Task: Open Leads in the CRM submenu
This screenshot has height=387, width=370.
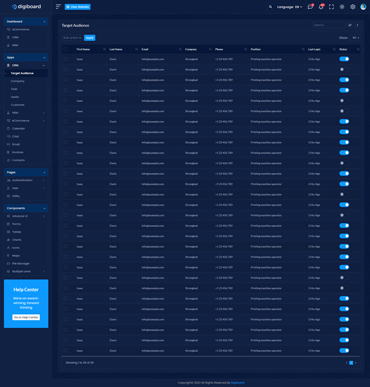Action: point(15,97)
